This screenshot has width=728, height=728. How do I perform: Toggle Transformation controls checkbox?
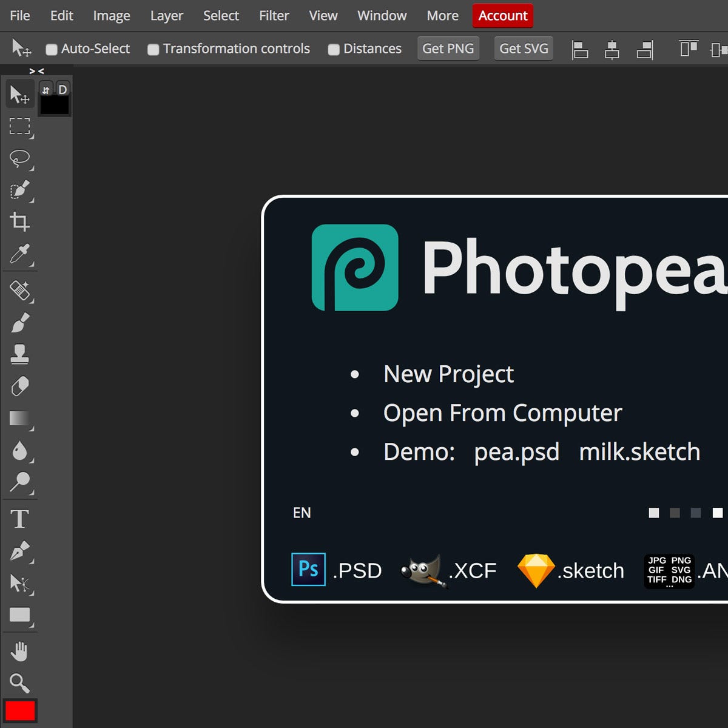click(x=153, y=50)
